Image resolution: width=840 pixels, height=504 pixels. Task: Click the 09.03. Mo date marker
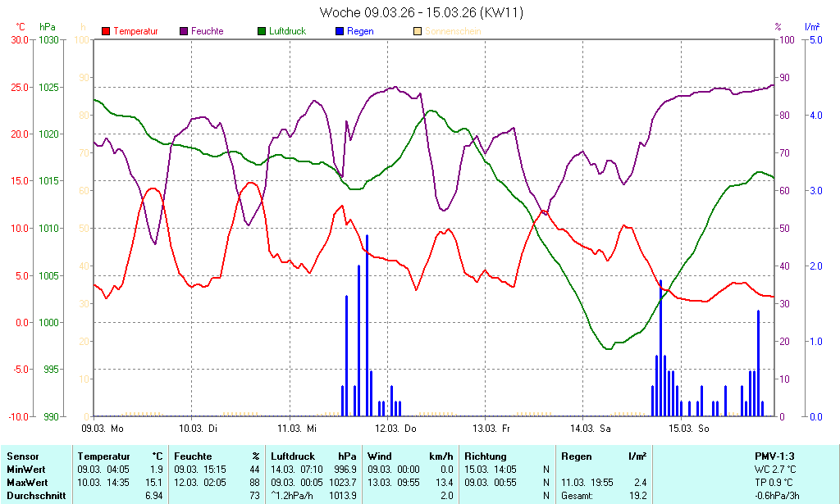103,428
